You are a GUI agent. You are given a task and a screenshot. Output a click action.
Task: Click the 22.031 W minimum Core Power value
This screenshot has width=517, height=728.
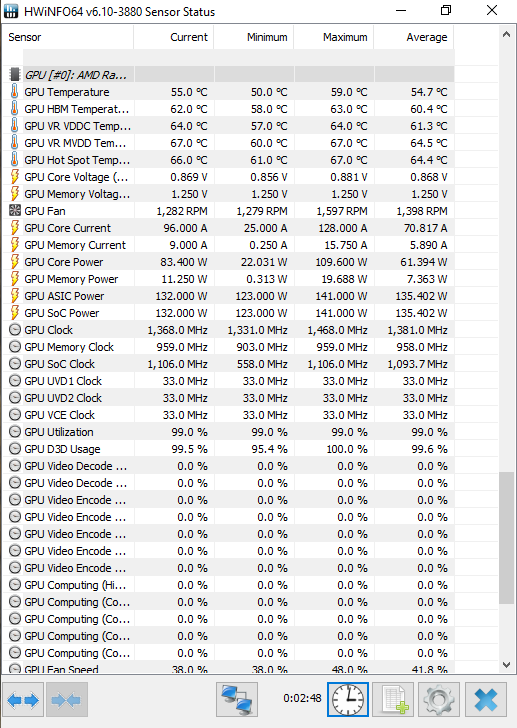point(264,262)
